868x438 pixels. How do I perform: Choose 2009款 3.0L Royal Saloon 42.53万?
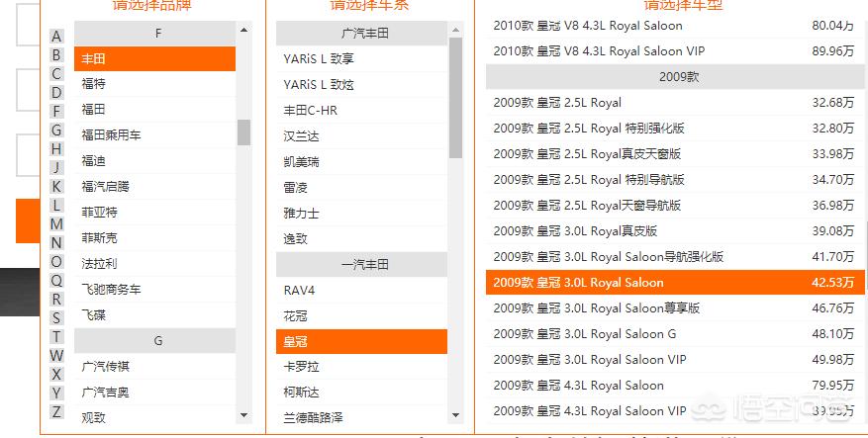coord(675,283)
